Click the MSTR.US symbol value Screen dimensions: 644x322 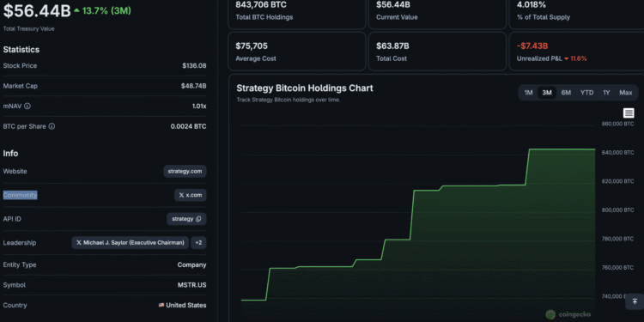(191, 285)
